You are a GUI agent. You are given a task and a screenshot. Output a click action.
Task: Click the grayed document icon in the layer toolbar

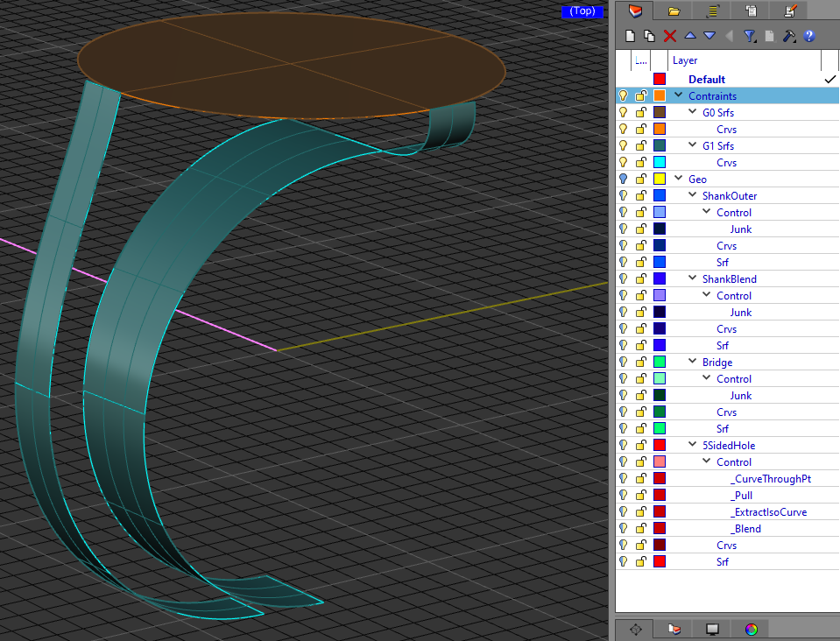tap(769, 36)
